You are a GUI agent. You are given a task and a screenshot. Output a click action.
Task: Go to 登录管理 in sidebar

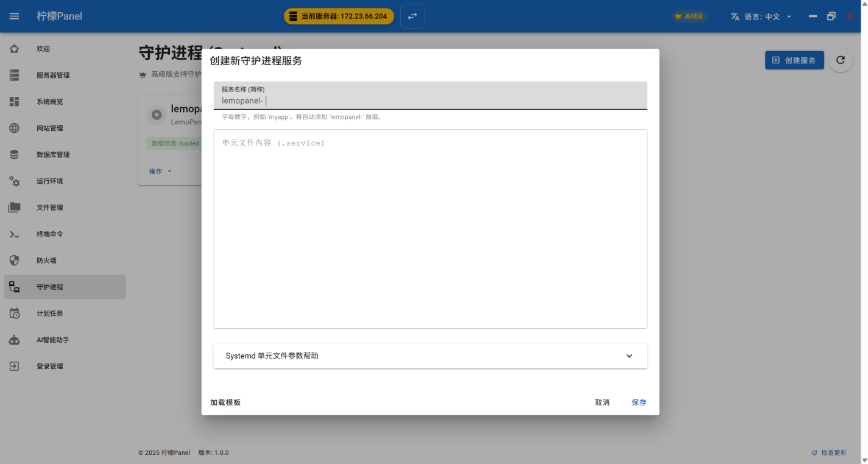coord(50,367)
